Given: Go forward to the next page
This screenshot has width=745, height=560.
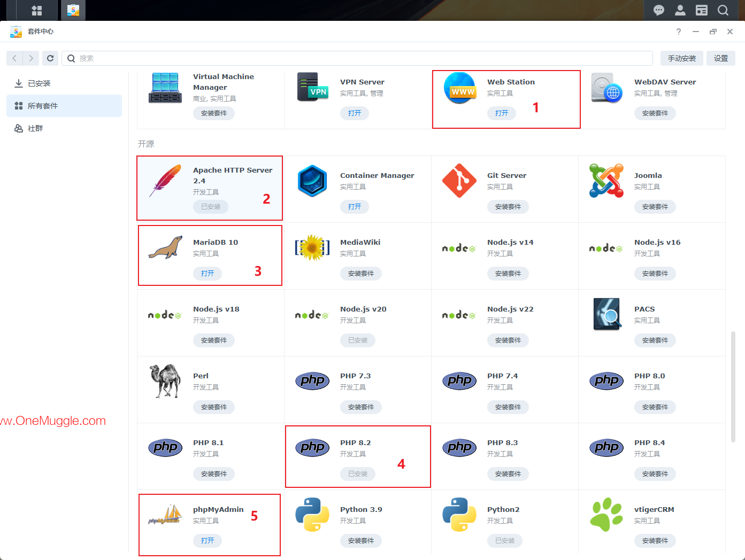Looking at the screenshot, I should [31, 58].
